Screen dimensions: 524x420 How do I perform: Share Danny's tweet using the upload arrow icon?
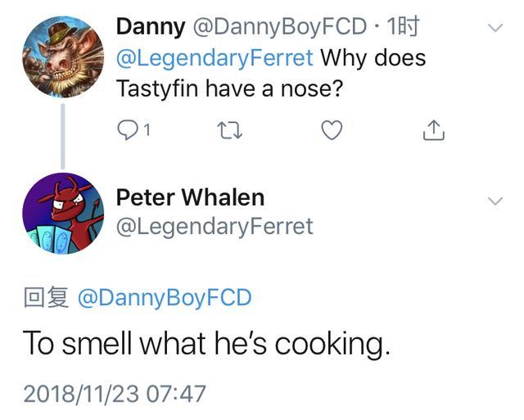(x=433, y=130)
